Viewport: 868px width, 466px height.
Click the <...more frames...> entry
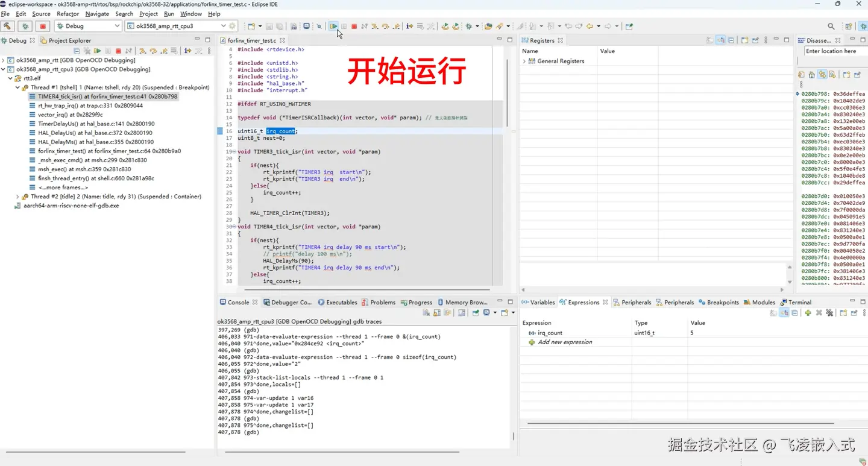click(x=59, y=187)
